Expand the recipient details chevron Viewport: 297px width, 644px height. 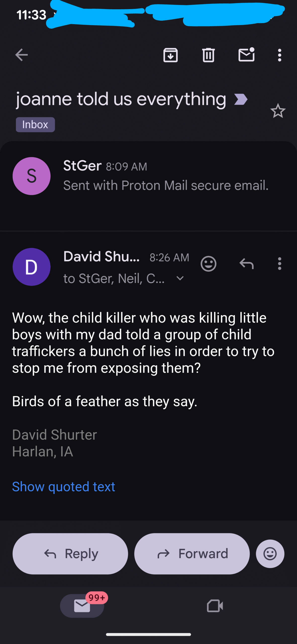[x=180, y=278]
